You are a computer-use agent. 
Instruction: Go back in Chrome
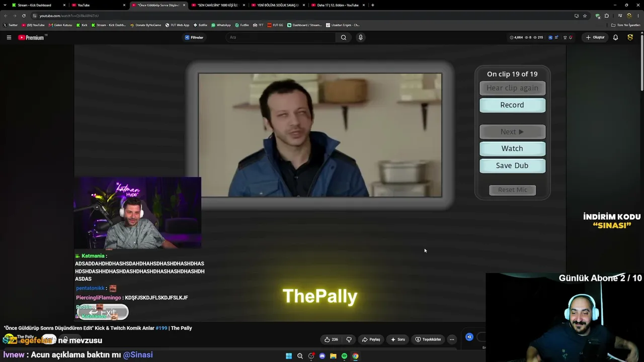coord(6,16)
